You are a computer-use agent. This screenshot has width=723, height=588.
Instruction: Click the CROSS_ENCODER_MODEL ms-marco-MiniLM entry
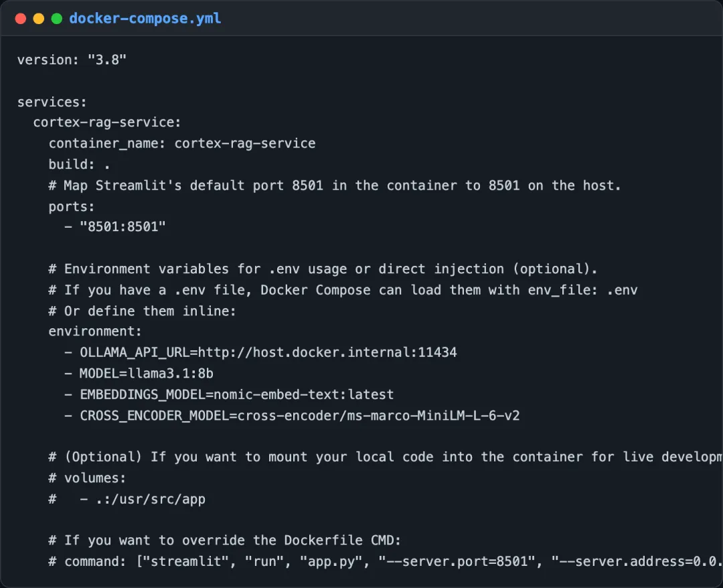click(x=300, y=415)
